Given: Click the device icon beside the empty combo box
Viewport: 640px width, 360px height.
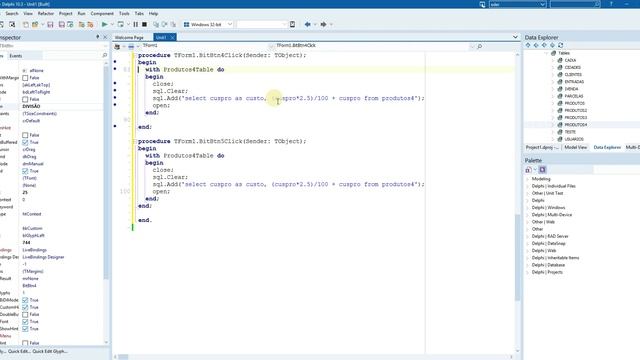Looking at the screenshot, I should point(292,24).
